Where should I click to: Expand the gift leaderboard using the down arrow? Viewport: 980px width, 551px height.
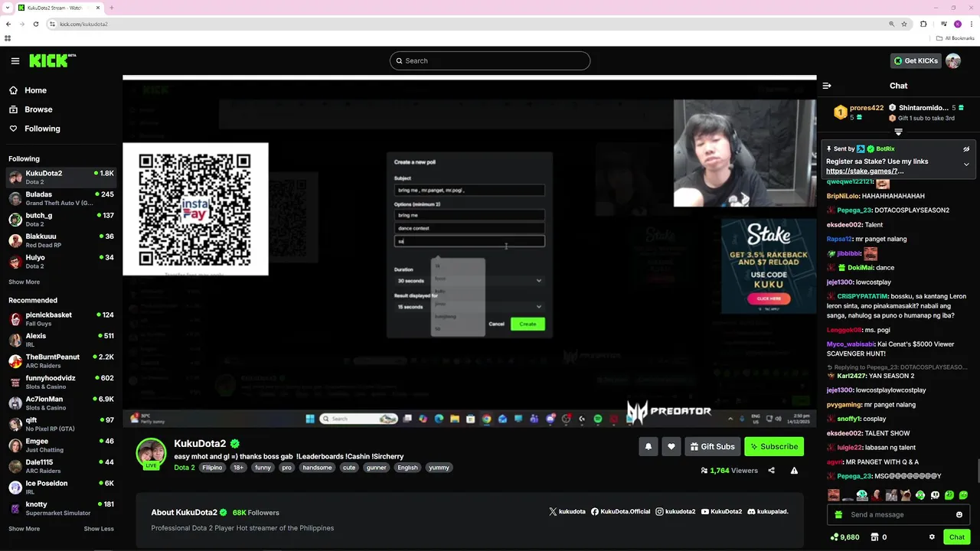[x=898, y=132]
